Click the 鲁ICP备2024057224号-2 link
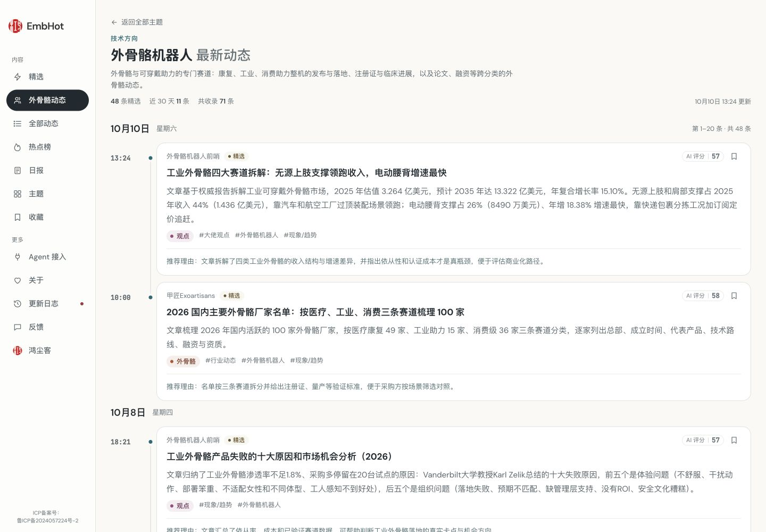Screen dimensions: 766x532 tap(47, 521)
